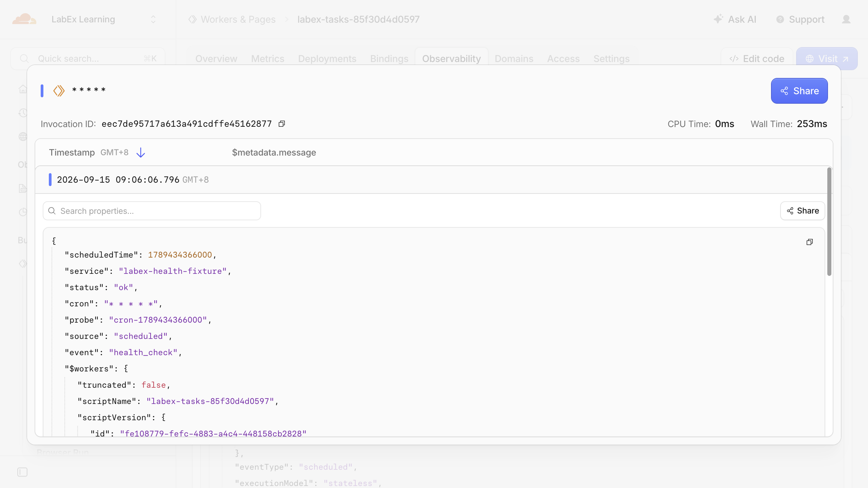This screenshot has height=488, width=868.
Task: Switch to the Metrics tab
Action: coord(268,59)
